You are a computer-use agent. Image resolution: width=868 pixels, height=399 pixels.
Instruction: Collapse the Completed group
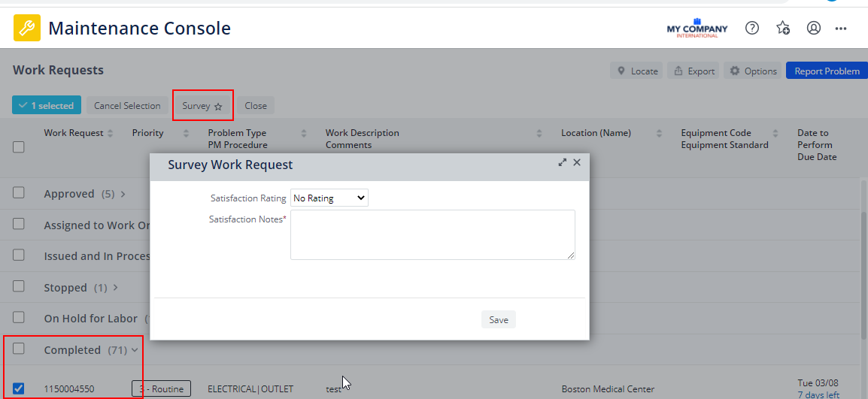(135, 350)
